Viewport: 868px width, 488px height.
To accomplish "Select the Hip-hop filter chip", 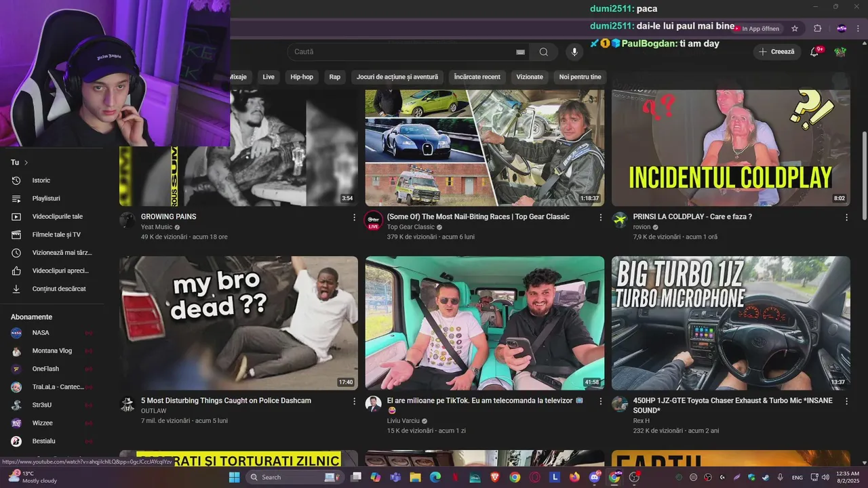I will pyautogui.click(x=302, y=77).
